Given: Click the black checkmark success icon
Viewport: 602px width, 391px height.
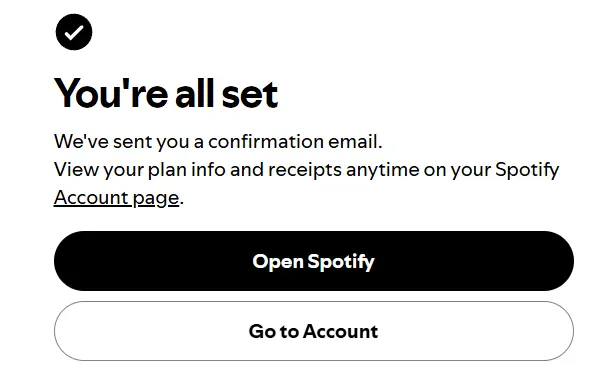Looking at the screenshot, I should [74, 32].
